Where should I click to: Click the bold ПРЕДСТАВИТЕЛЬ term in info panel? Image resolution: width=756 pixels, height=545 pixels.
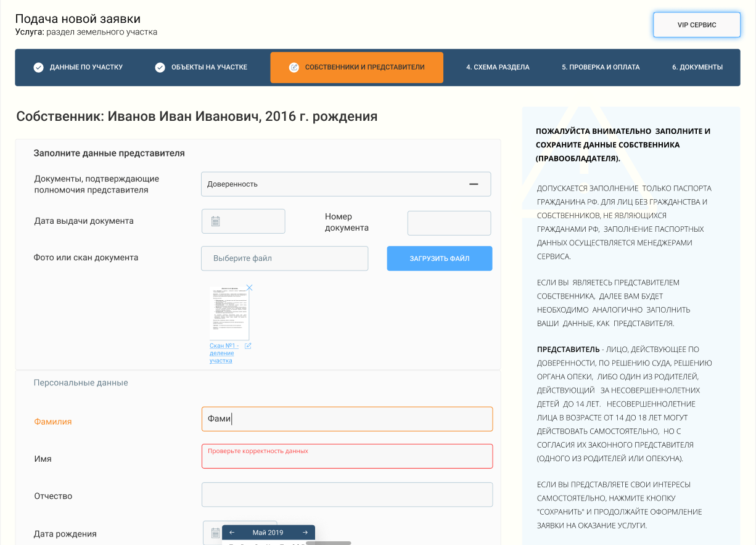tap(568, 350)
